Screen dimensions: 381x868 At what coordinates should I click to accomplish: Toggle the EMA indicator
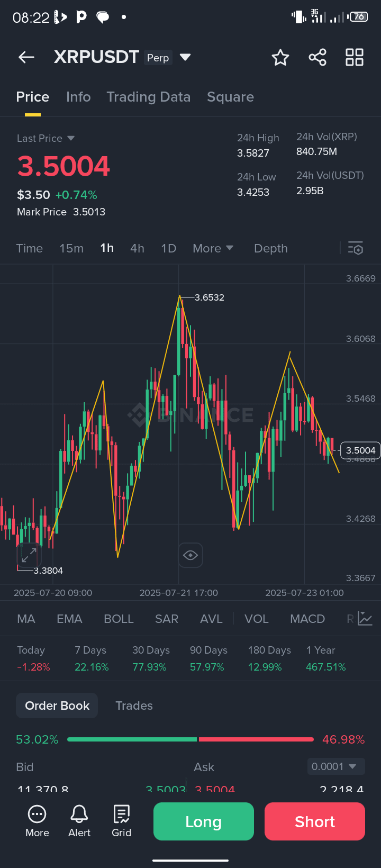point(69,619)
